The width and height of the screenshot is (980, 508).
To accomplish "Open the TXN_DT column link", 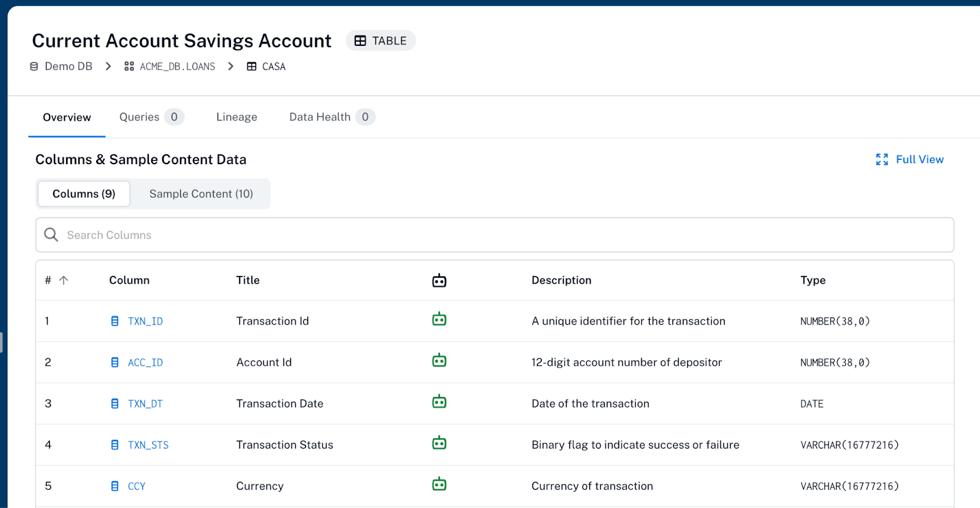I will click(145, 403).
